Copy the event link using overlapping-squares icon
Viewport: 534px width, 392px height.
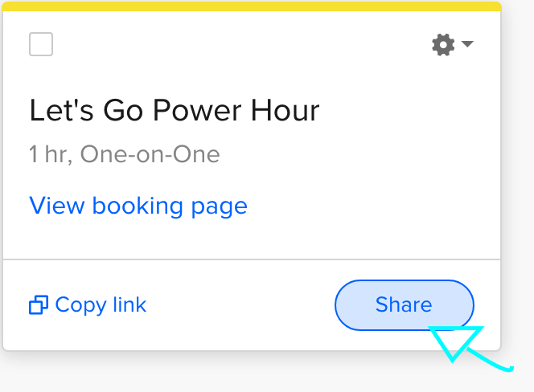point(38,305)
